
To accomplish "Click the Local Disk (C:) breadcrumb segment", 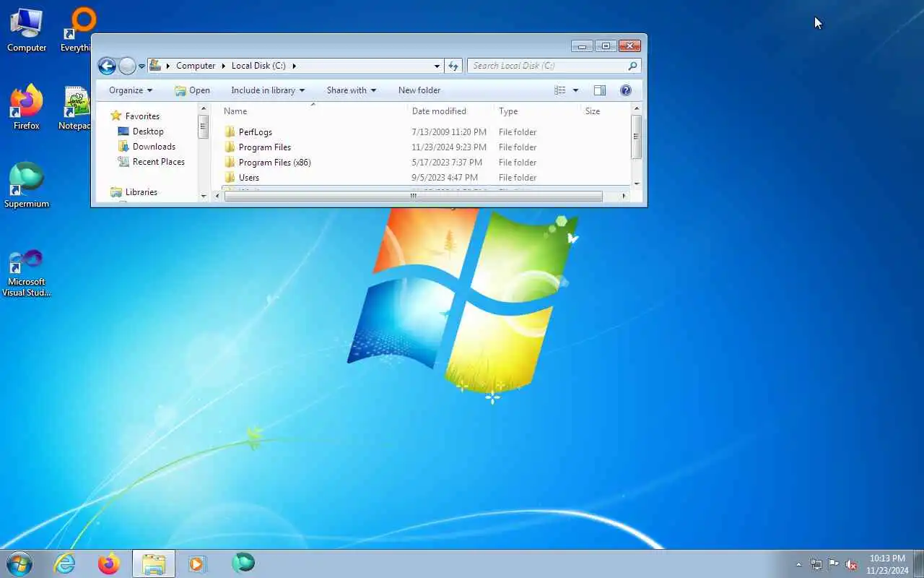I will click(258, 66).
